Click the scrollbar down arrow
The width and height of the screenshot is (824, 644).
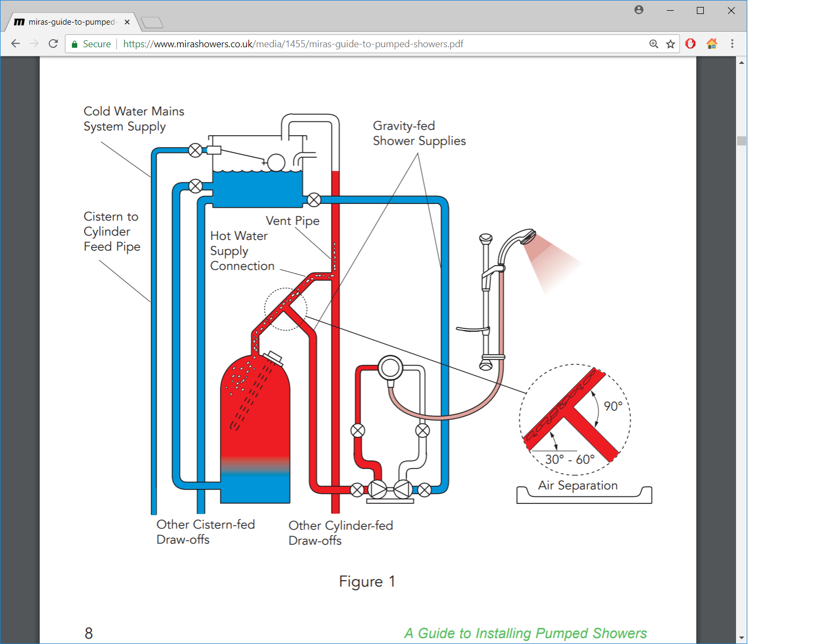point(741,638)
